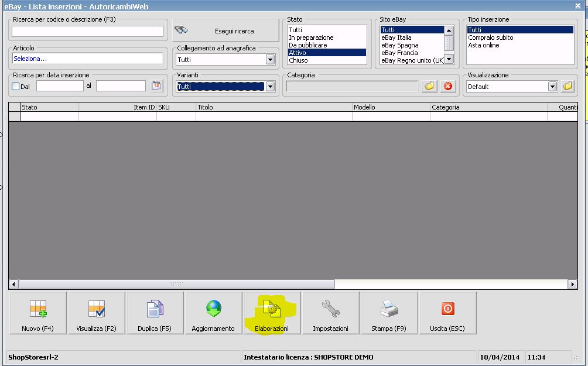Image resolution: width=588 pixels, height=366 pixels.
Task: Select In preparazione in Stato list
Action: click(327, 37)
